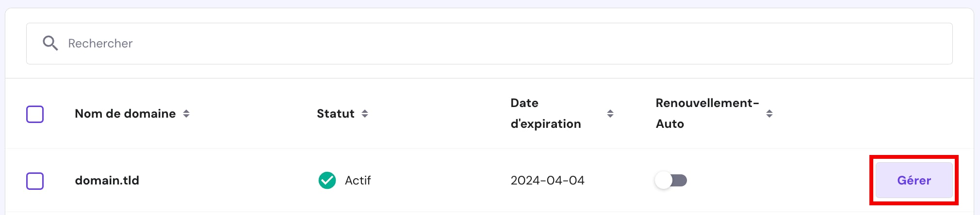Open the domain.tld domain name
Screen dimensions: 980x215
[x=107, y=181]
